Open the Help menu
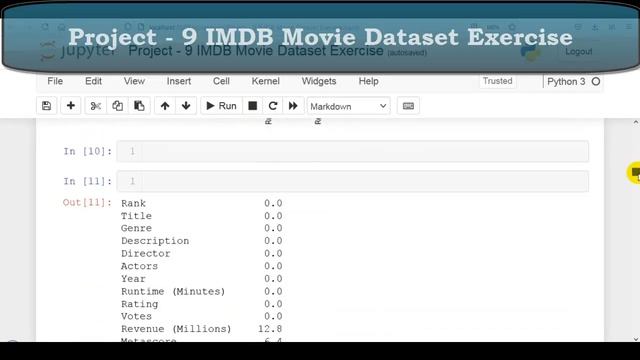 pyautogui.click(x=369, y=81)
